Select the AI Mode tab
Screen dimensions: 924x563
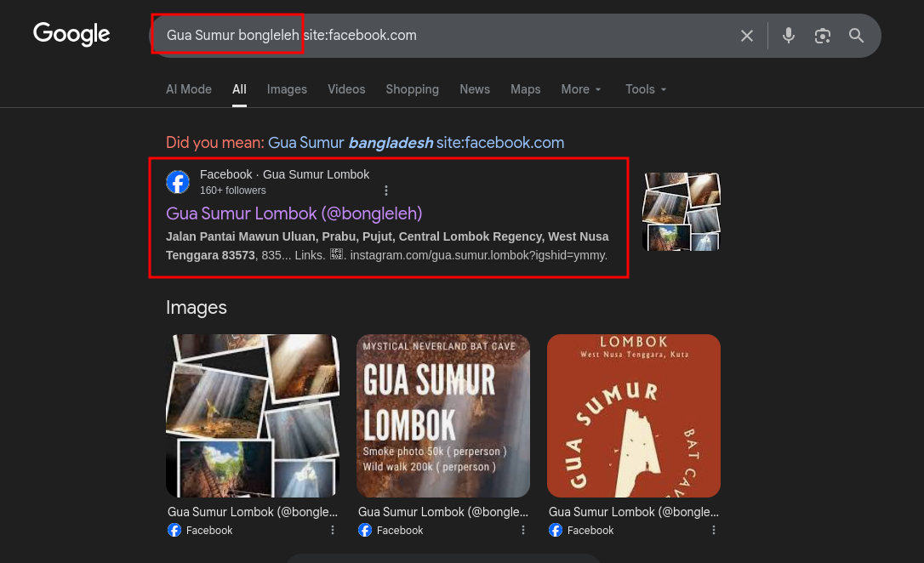[188, 89]
